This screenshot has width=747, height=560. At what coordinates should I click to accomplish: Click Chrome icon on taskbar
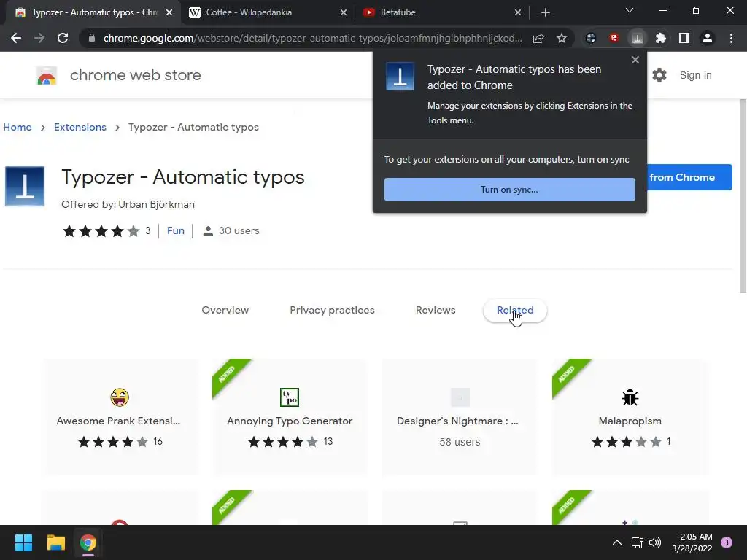(x=88, y=542)
